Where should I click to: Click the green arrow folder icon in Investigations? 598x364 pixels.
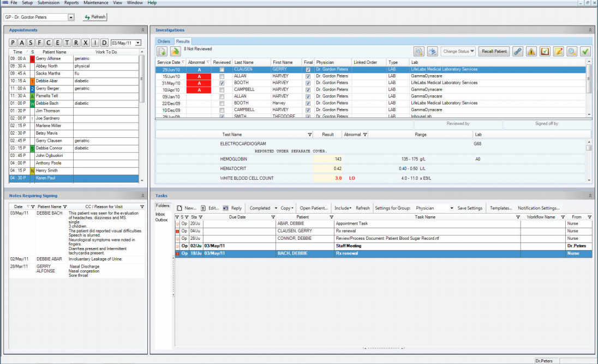coord(175,51)
